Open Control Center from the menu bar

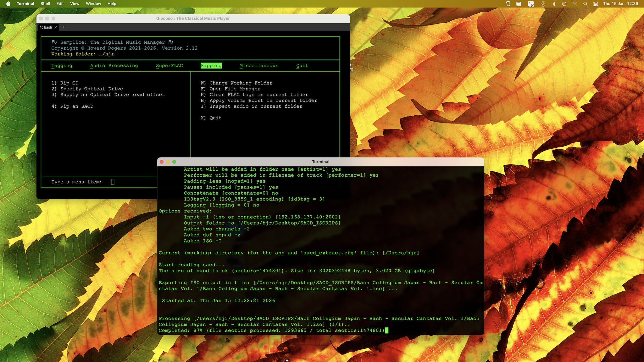coord(595,4)
